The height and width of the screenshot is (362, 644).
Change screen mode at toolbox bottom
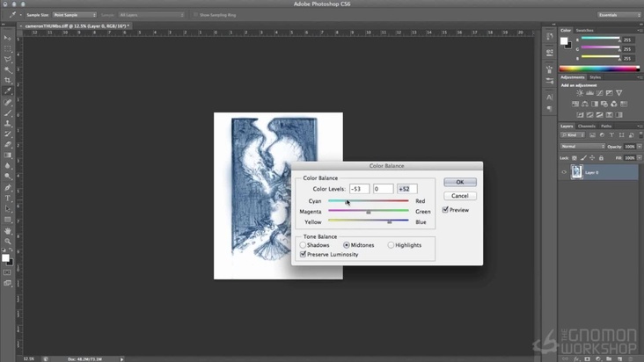coord(7,283)
